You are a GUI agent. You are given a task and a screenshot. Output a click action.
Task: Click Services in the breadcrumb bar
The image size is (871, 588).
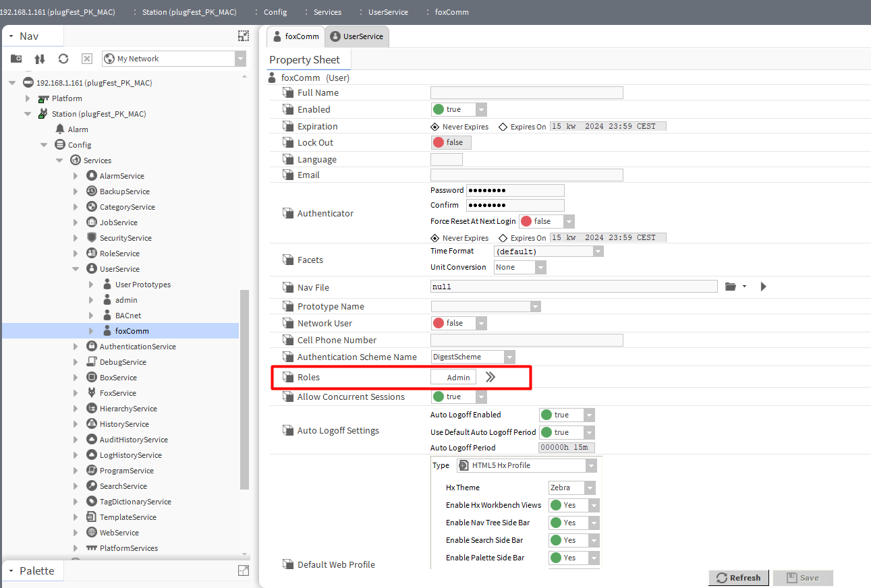click(x=327, y=12)
